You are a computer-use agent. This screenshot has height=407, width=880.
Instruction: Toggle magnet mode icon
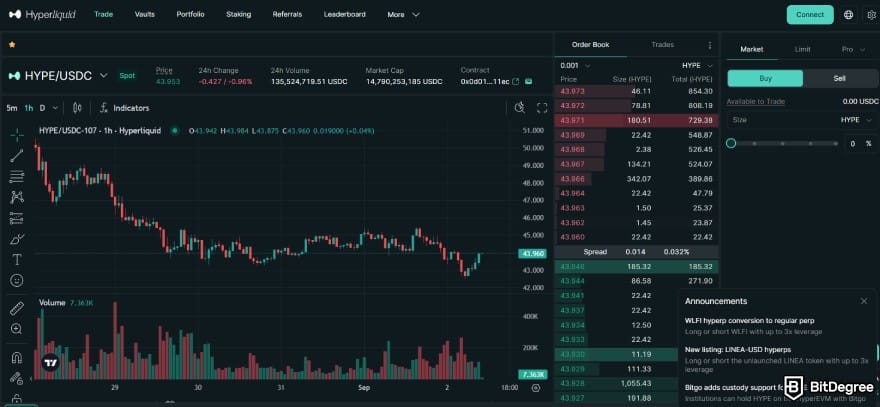pos(17,358)
